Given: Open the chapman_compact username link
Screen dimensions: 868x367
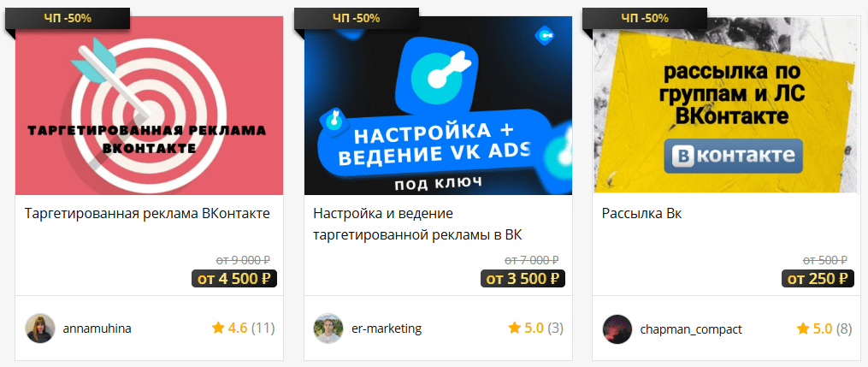Looking at the screenshot, I should [691, 329].
